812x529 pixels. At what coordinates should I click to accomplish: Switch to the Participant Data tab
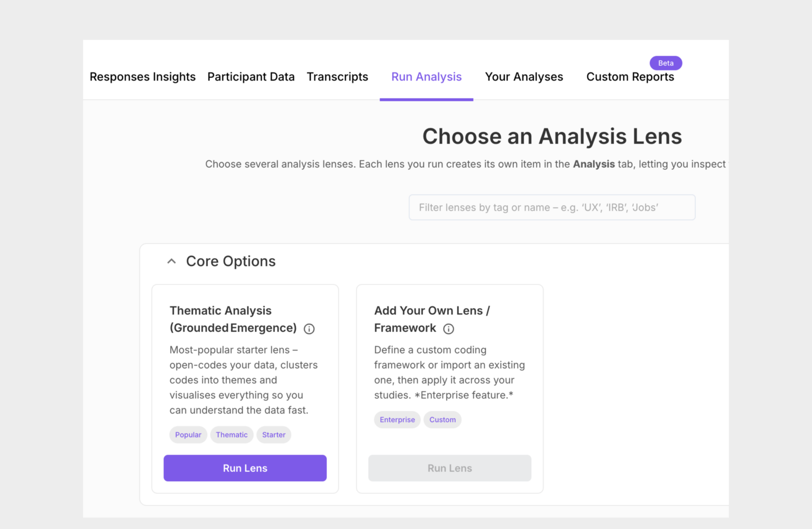tap(251, 77)
